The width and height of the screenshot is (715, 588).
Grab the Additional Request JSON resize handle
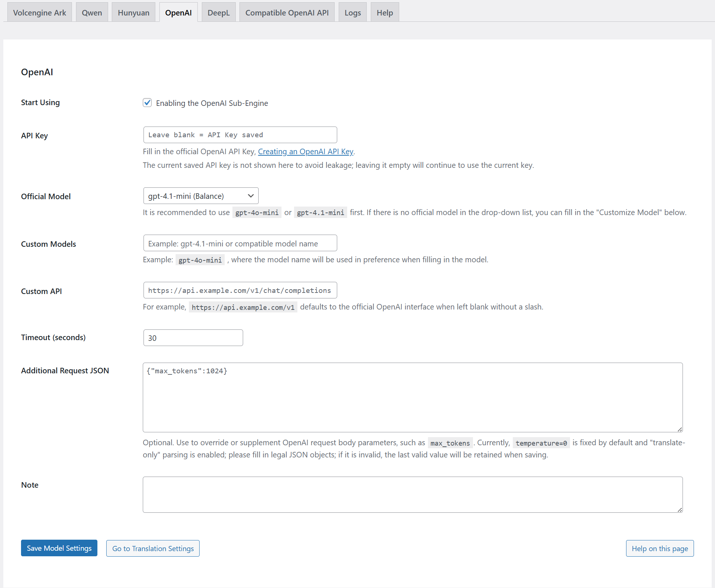[680, 429]
